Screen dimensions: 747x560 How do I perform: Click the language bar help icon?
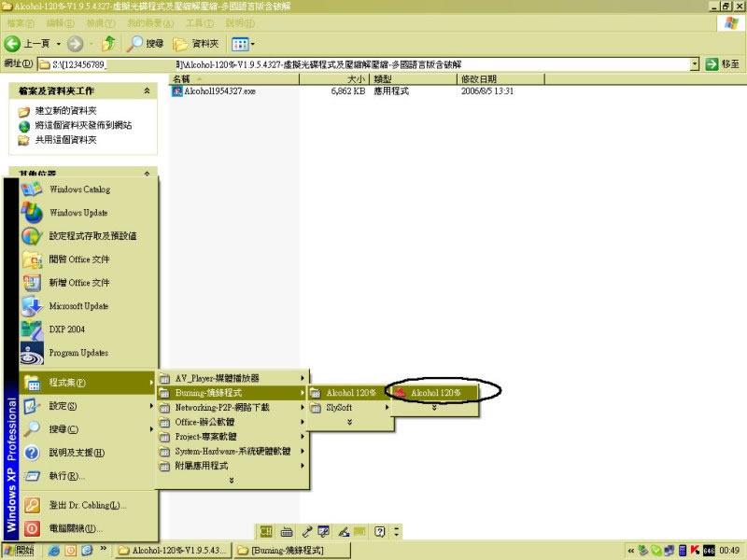click(379, 531)
